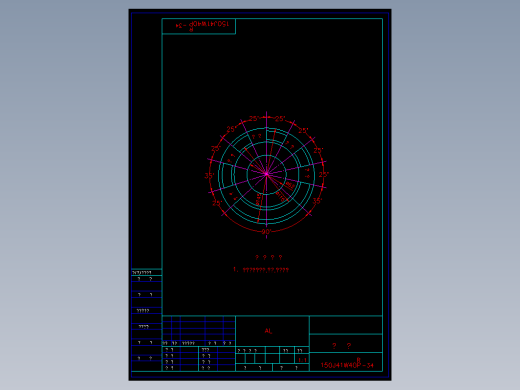This screenshot has height=390, width=520.
Task: Click the 90° angle dimension below the circle
Action: (267, 232)
